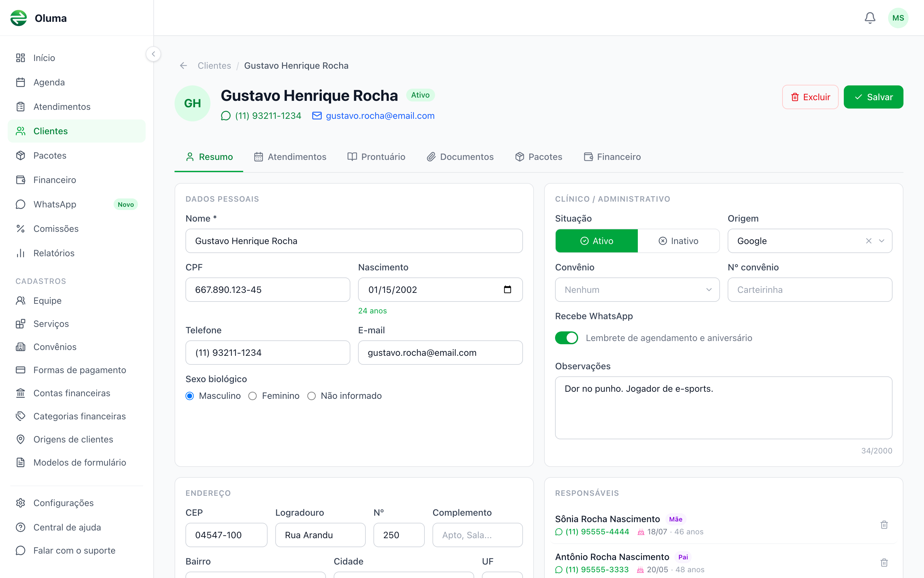Open the Nascimento calendar picker icon

[508, 289]
